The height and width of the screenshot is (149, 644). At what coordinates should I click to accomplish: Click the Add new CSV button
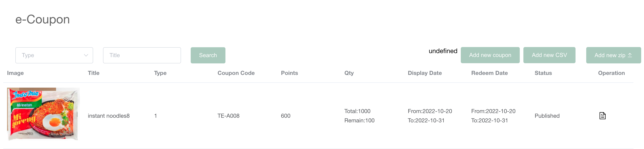click(549, 55)
